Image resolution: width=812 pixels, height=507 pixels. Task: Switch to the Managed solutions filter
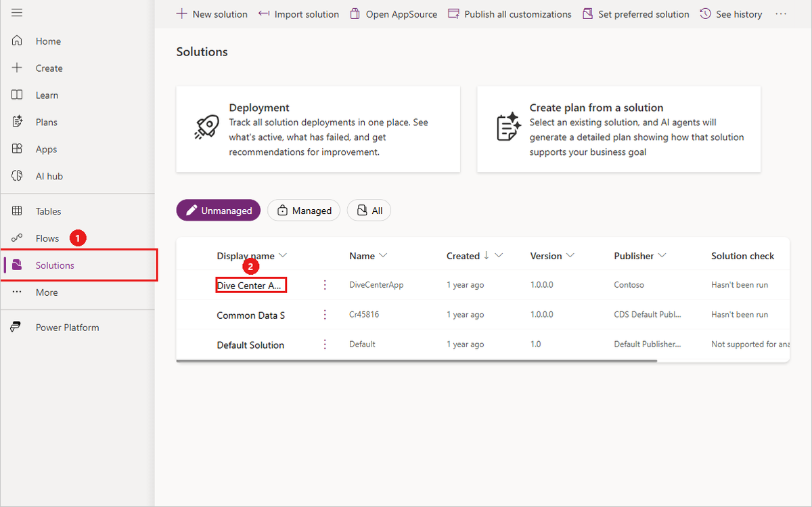[303, 210]
